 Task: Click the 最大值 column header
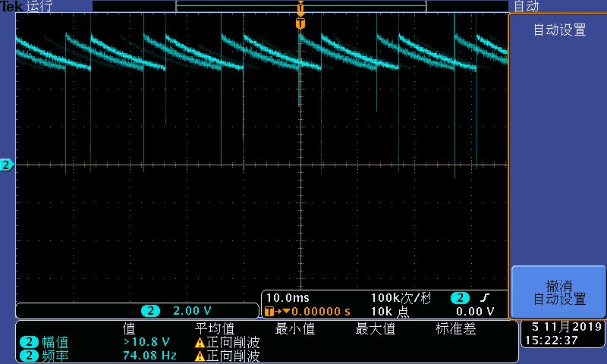coord(376,329)
